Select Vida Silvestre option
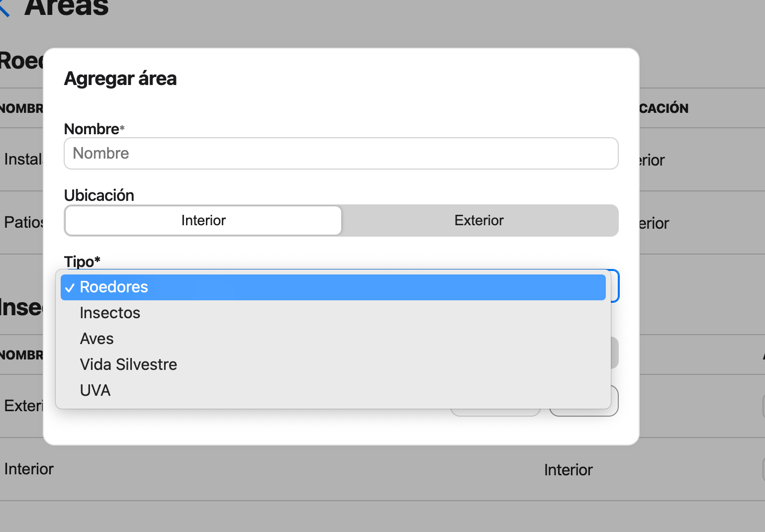This screenshot has height=532, width=765. (128, 364)
